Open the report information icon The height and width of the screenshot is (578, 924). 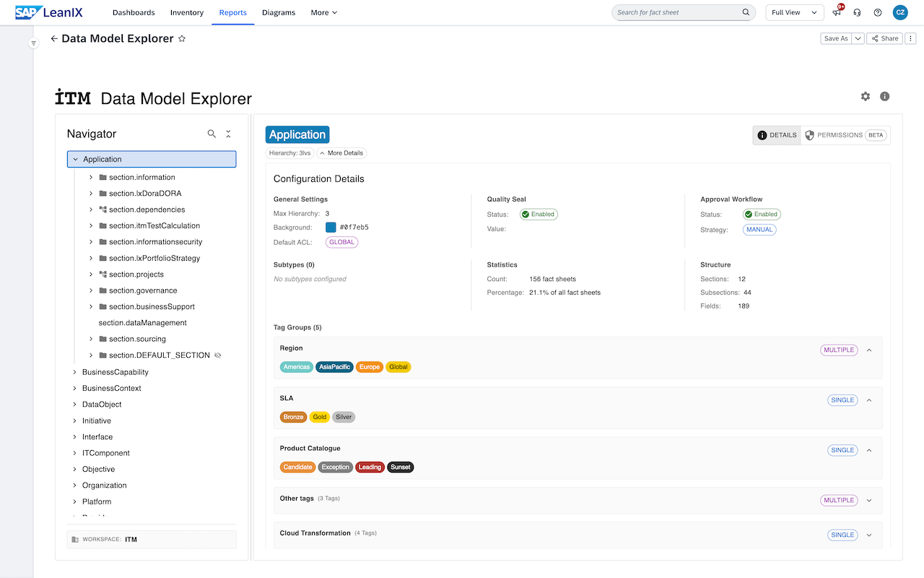pyautogui.click(x=884, y=96)
